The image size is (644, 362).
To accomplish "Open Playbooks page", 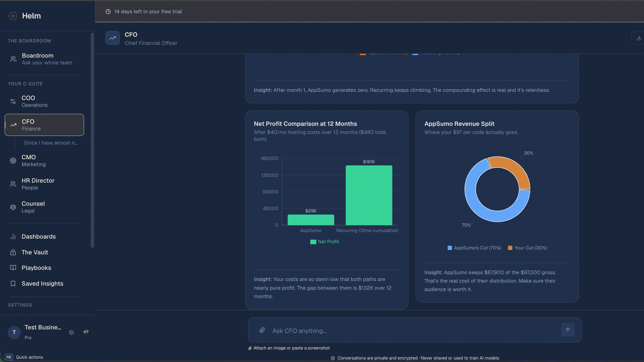I will (x=44, y=268).
